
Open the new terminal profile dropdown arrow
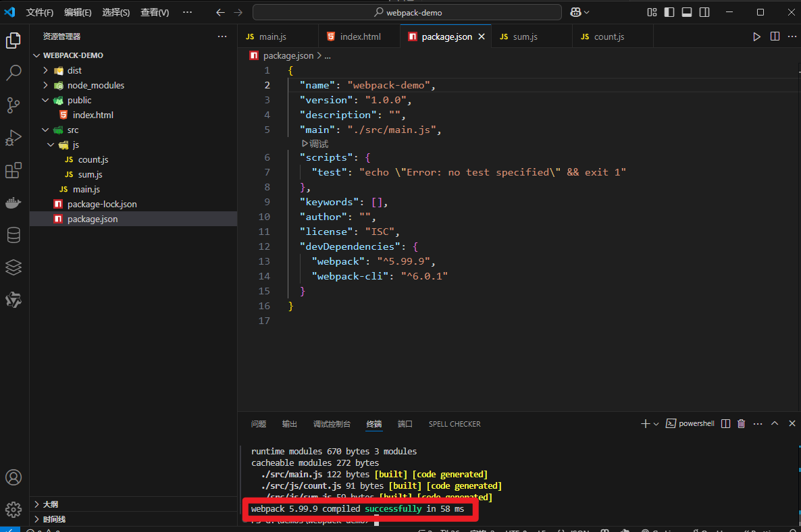[656, 424]
